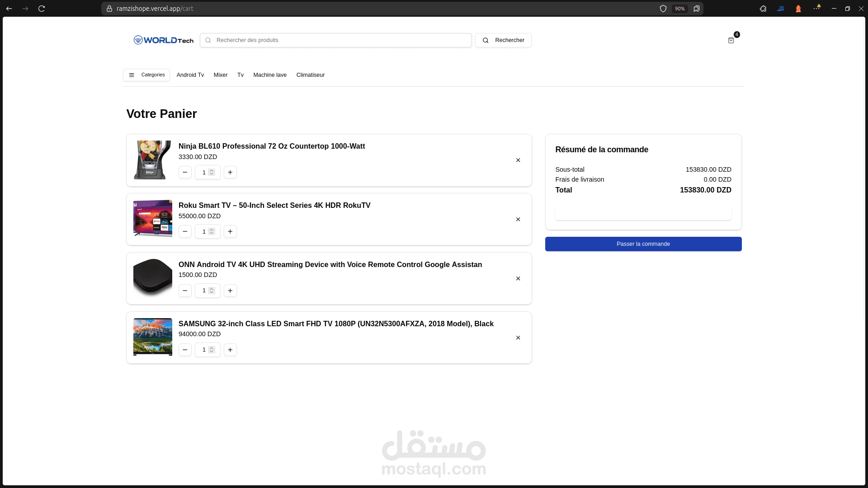Open the Categories menu

tap(146, 75)
